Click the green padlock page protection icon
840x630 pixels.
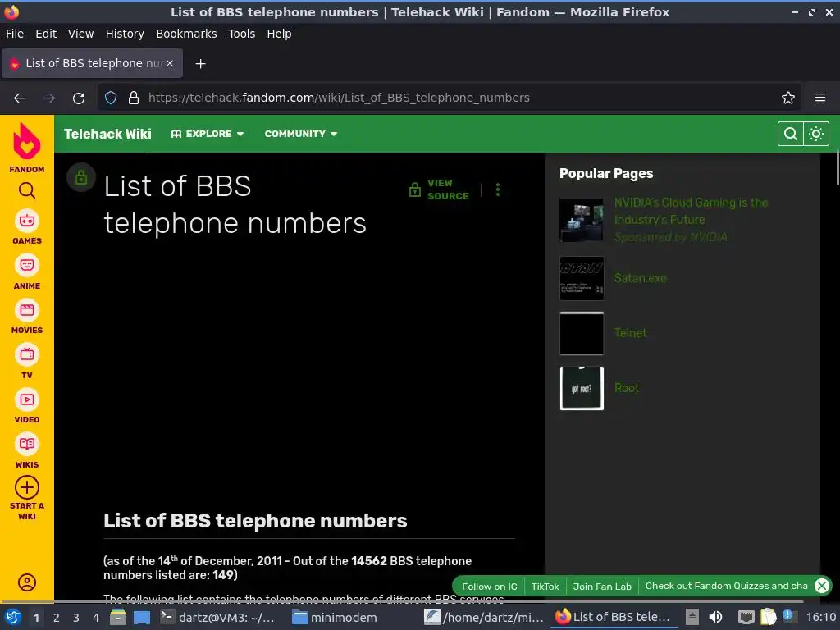[x=81, y=177]
